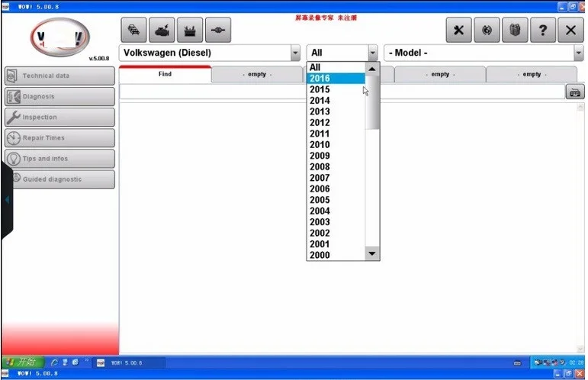Open Technical data section
Viewport: 588px width, 380px height.
click(60, 76)
